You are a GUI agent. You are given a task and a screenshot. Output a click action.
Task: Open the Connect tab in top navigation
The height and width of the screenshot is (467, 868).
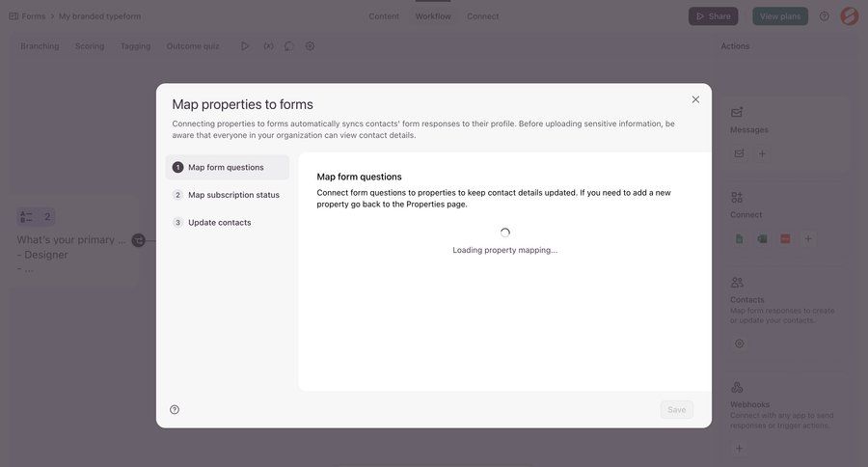[483, 16]
